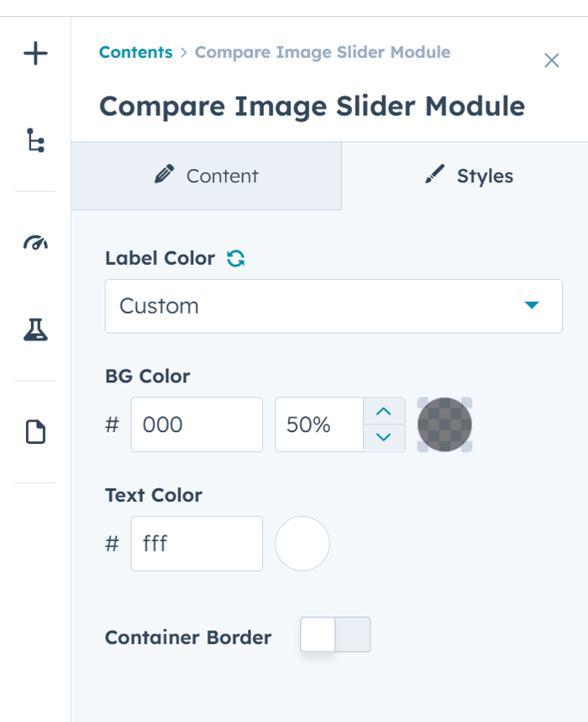Close the Compare Image Slider Module panel
Image resolution: width=588 pixels, height=722 pixels.
(x=552, y=61)
